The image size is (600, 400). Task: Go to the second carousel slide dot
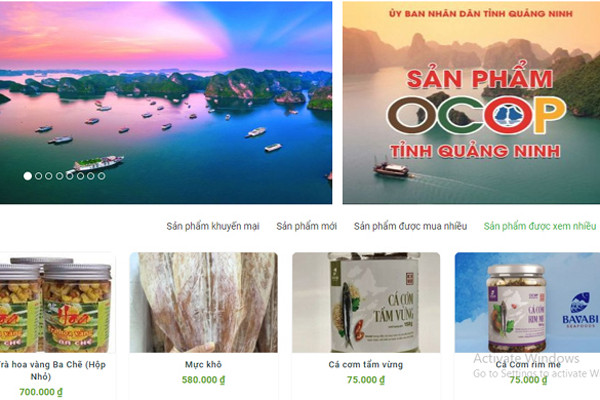coord(38,176)
